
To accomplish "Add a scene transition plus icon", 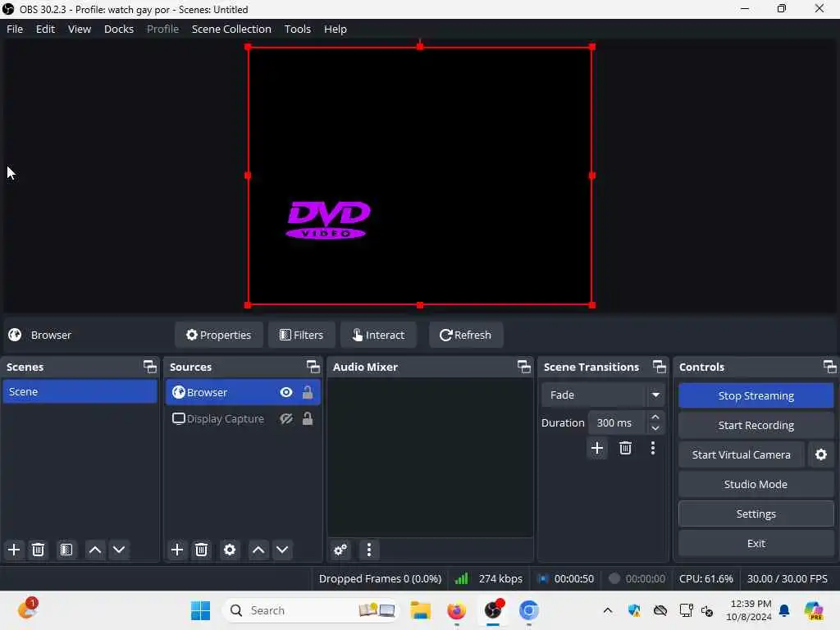I will click(x=597, y=448).
